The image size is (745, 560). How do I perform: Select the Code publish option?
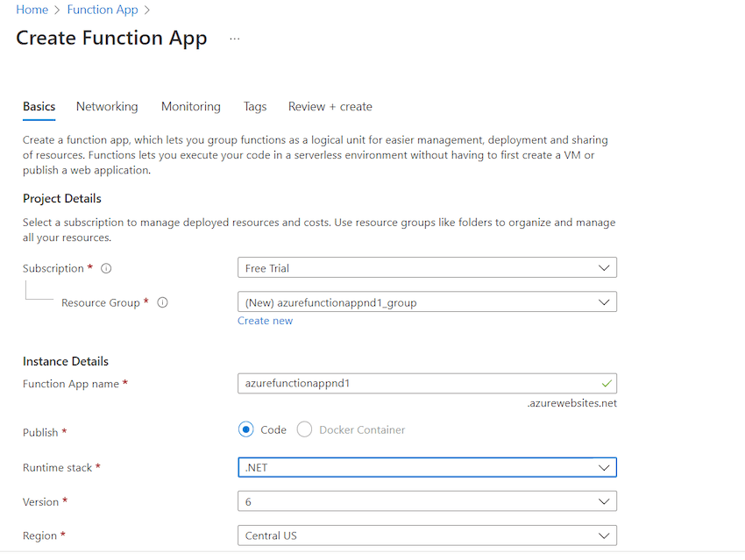coord(245,429)
